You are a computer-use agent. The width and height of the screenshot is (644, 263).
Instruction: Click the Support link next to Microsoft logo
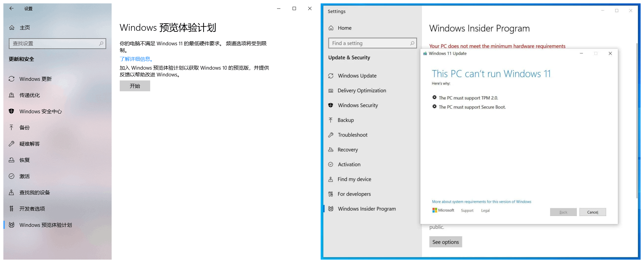pos(467,211)
